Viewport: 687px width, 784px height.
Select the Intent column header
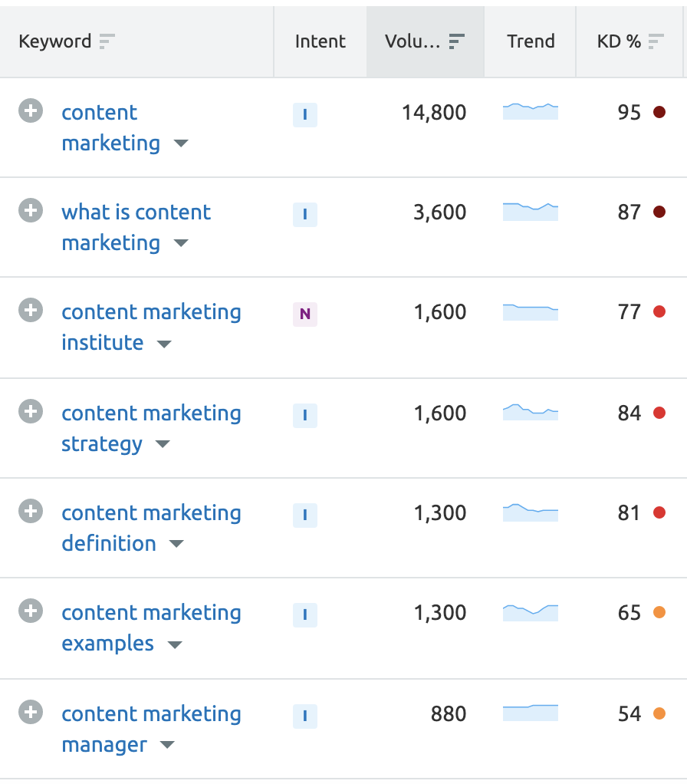tap(320, 41)
